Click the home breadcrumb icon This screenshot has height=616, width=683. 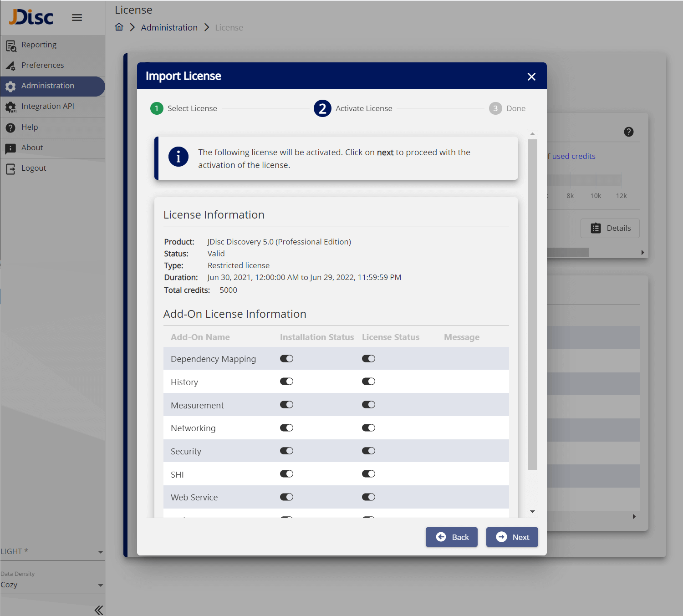tap(119, 27)
